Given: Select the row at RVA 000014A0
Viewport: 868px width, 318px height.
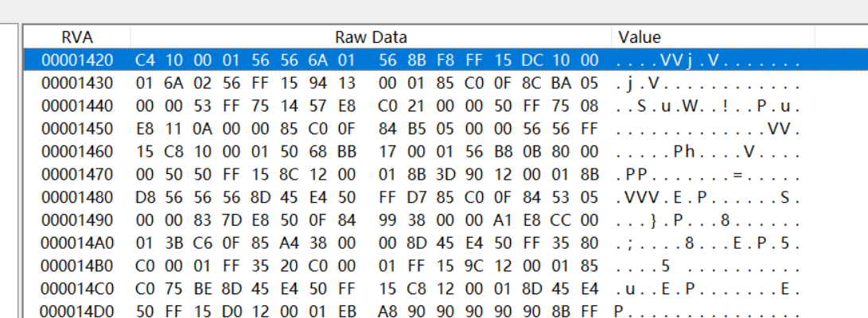Looking at the screenshot, I should 77,243.
